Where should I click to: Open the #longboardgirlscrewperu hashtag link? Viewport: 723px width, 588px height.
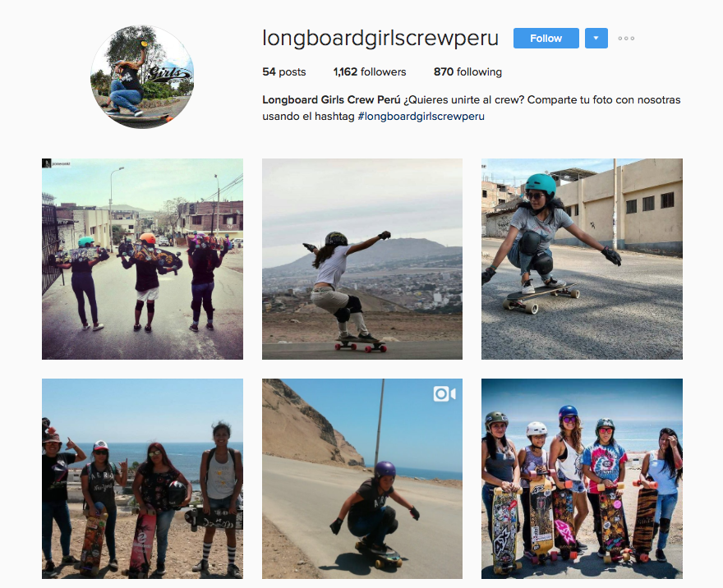click(421, 116)
